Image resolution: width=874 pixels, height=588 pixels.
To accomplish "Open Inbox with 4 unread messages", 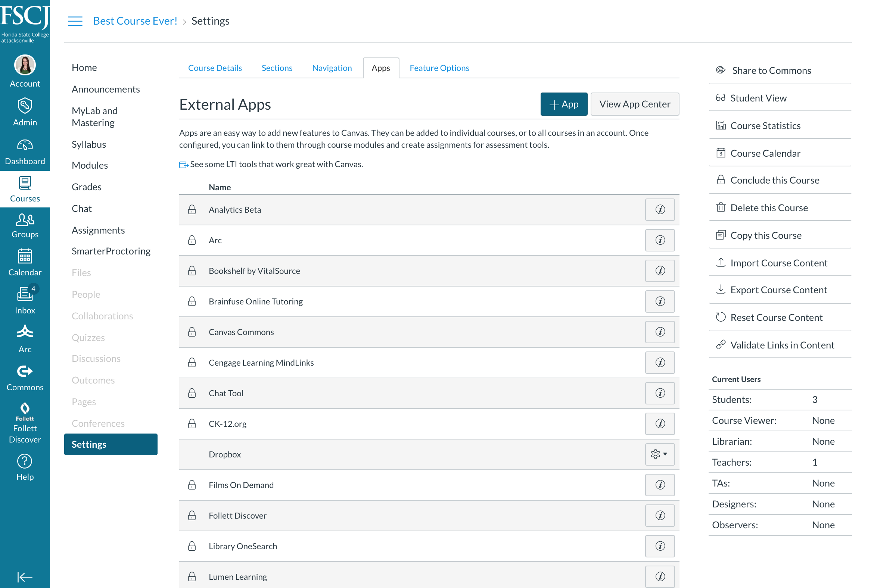I will point(25,301).
